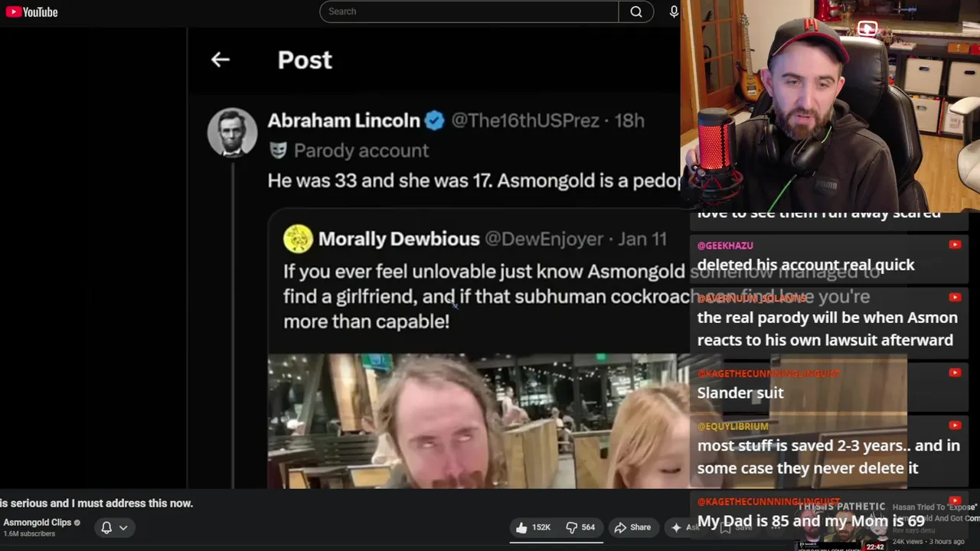The image size is (980, 551).
Task: Open the @The16thUSPrez handle
Action: [x=525, y=121]
